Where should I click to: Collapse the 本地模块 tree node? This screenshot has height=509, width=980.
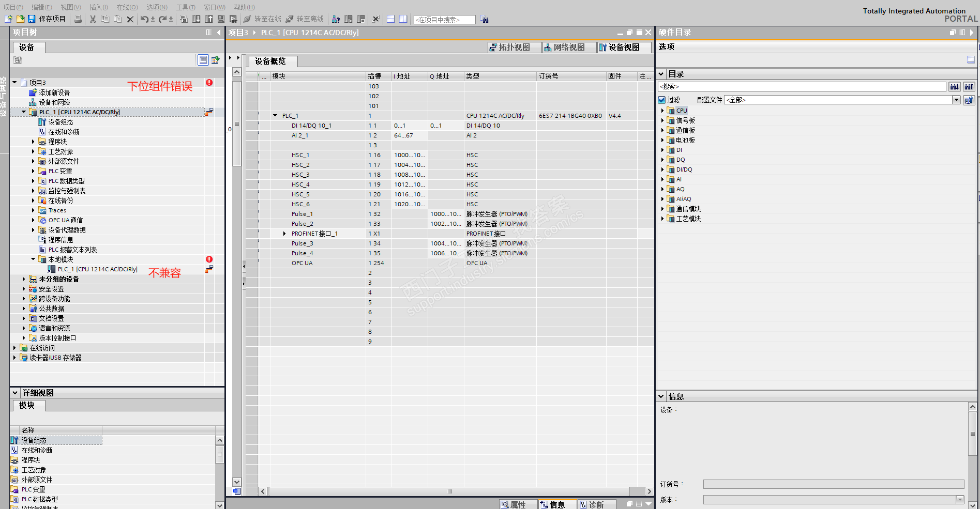pos(33,259)
